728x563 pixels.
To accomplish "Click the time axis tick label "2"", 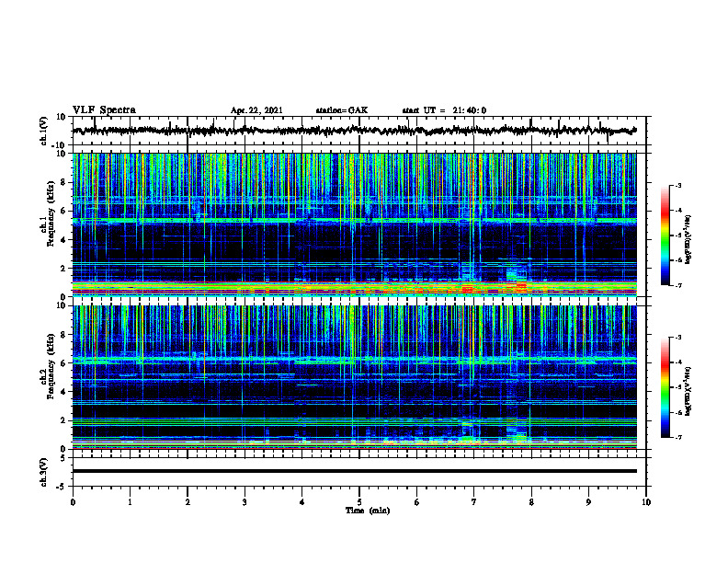I will pos(188,502).
